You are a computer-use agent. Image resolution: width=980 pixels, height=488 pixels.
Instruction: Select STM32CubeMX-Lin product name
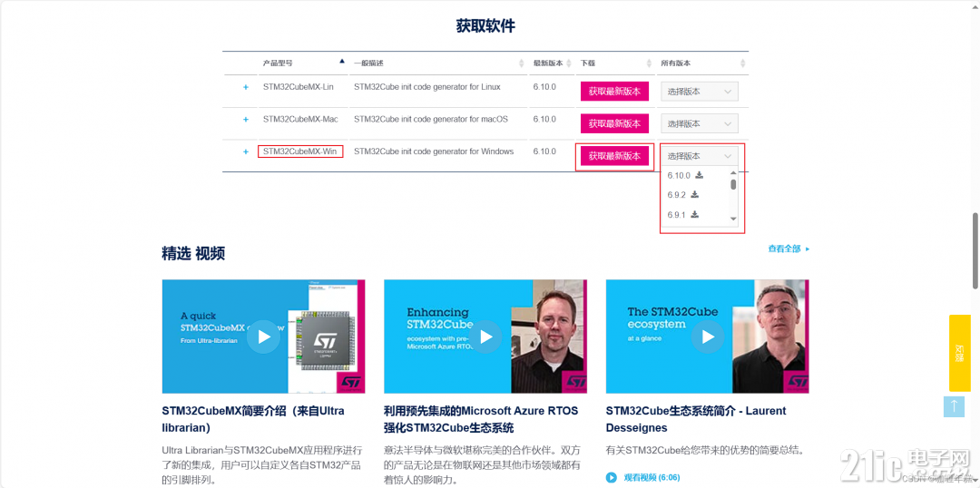pyautogui.click(x=299, y=87)
